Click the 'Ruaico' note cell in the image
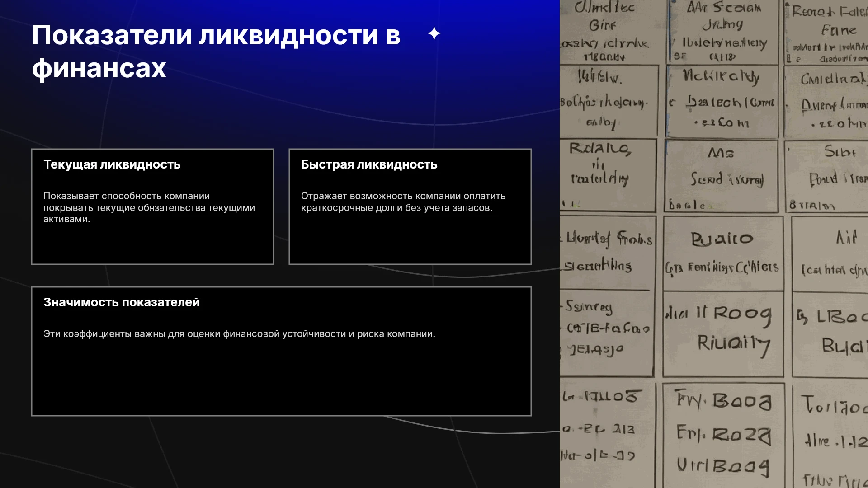 pos(723,253)
